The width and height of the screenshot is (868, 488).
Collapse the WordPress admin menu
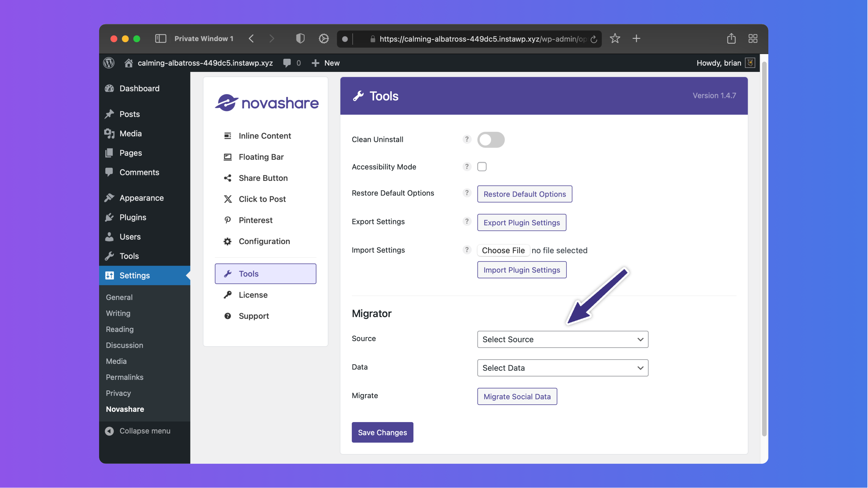click(138, 431)
